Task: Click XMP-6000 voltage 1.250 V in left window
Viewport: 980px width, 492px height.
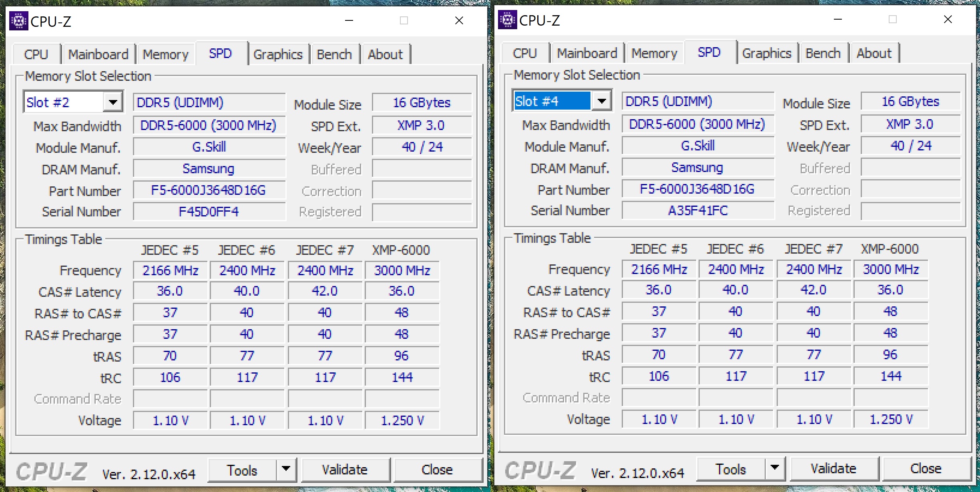Action: click(402, 420)
